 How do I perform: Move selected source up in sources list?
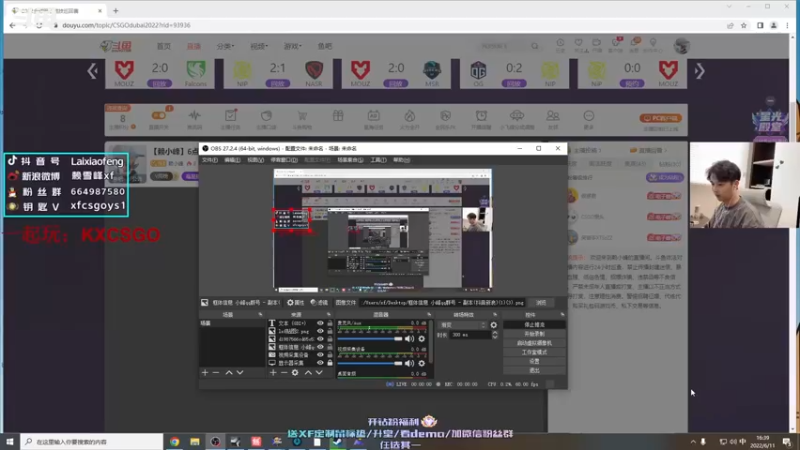pos(308,373)
